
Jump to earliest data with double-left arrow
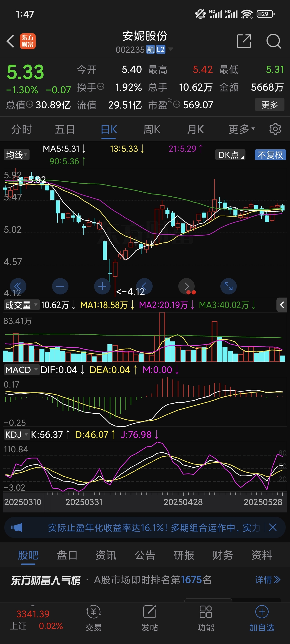point(18,286)
